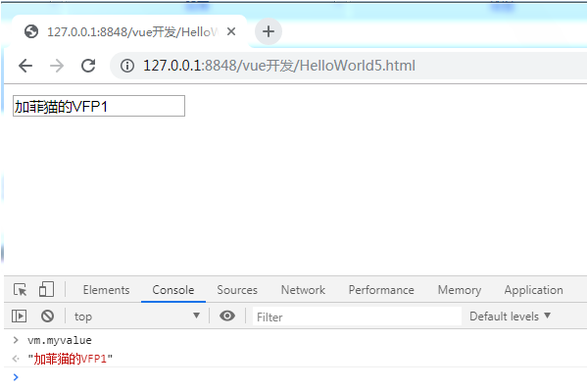The width and height of the screenshot is (588, 390).
Task: Click the browser back arrow
Action: pyautogui.click(x=25, y=66)
